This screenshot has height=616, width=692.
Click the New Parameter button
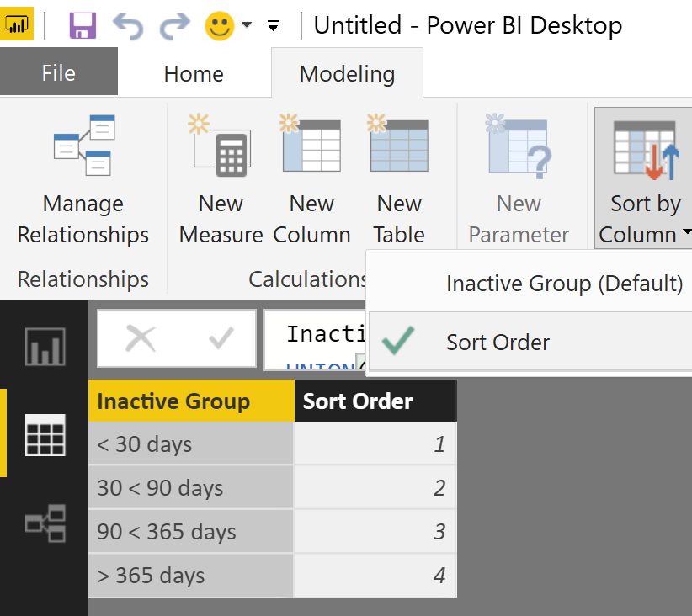(x=519, y=179)
